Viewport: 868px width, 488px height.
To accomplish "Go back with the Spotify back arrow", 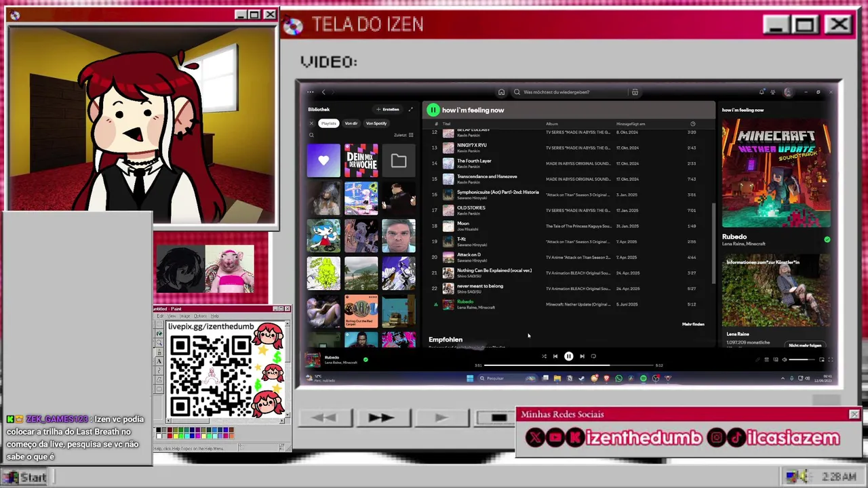I will [323, 92].
